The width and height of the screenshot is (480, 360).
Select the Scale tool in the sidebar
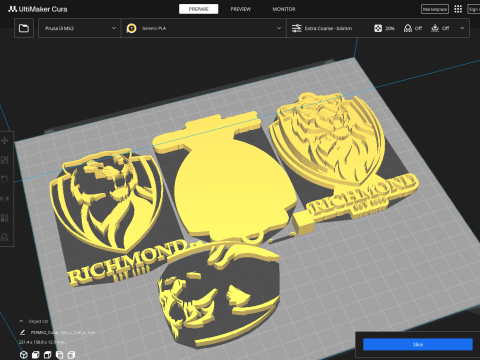tap(5, 160)
